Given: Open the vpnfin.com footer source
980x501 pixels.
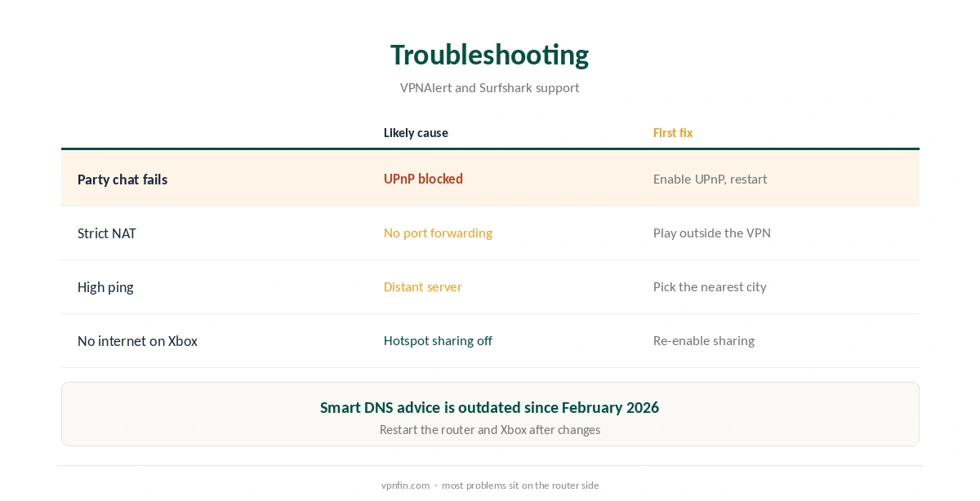Looking at the screenshot, I should [405, 485].
